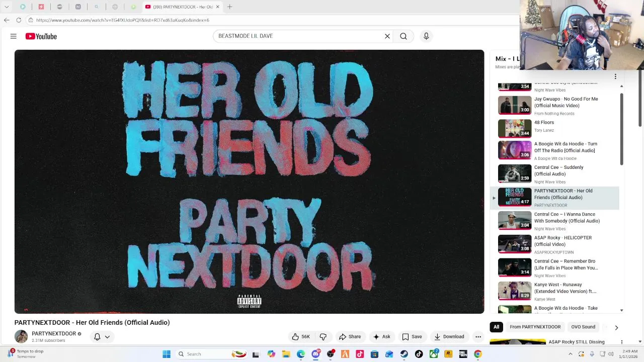
Task: Open the YouTube guide hamburger menu
Action: pos(14,36)
